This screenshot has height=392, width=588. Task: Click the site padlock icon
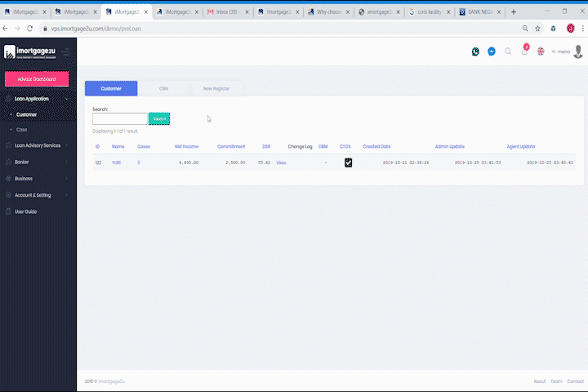pos(45,29)
